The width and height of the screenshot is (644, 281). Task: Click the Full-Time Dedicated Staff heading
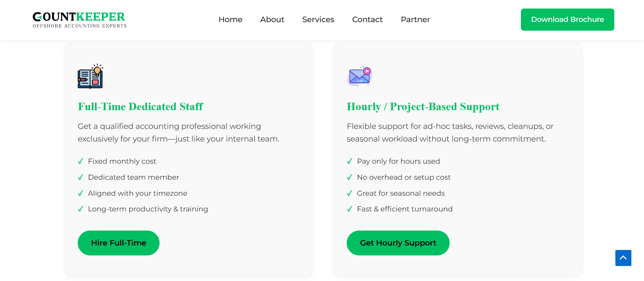click(140, 107)
